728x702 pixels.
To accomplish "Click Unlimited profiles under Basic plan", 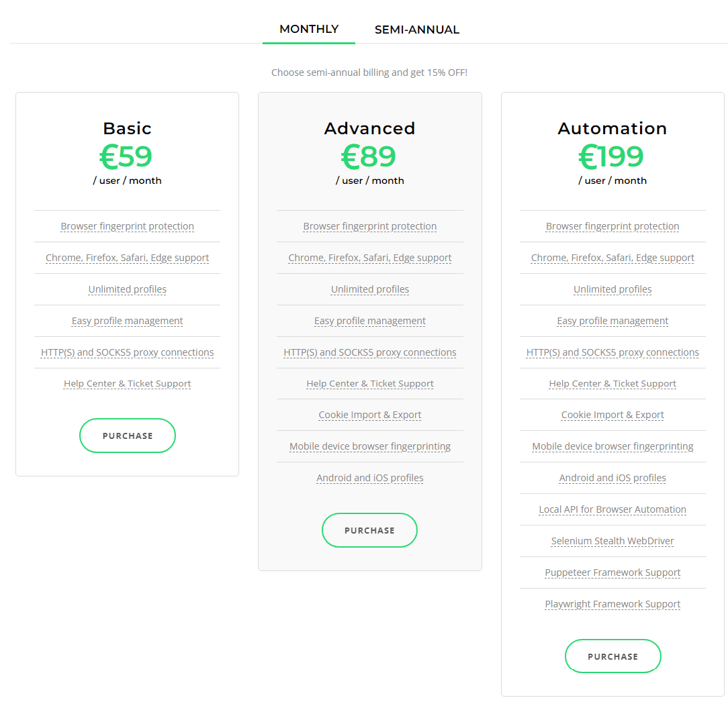I will (127, 289).
